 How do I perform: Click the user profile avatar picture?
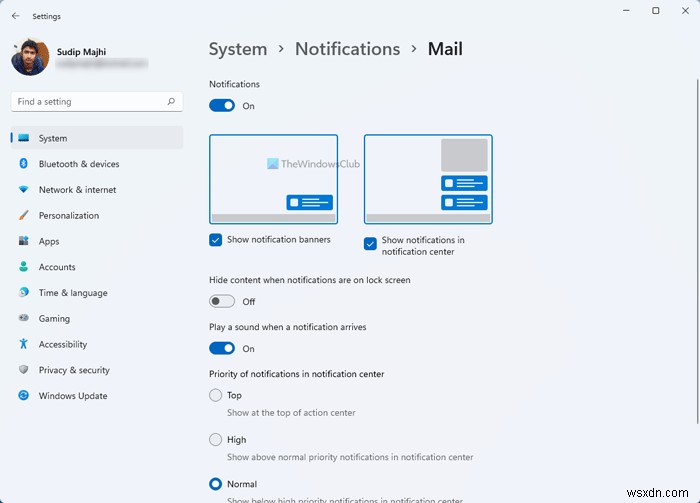point(30,57)
